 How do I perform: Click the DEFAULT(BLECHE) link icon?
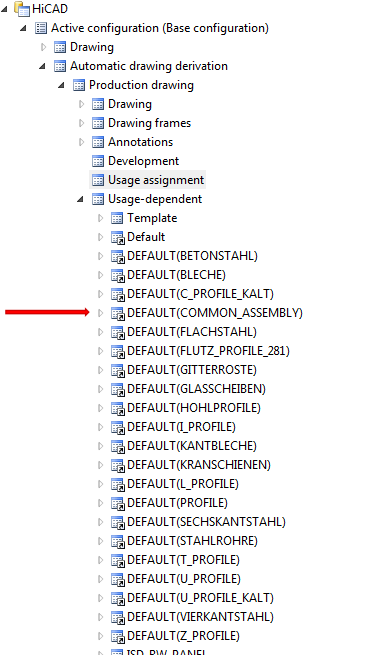point(118,276)
